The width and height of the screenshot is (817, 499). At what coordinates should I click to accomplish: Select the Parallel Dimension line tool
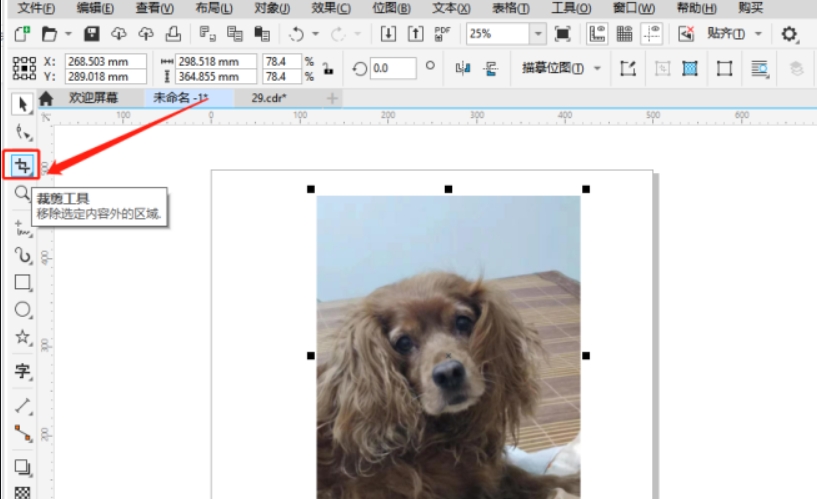coord(22,406)
